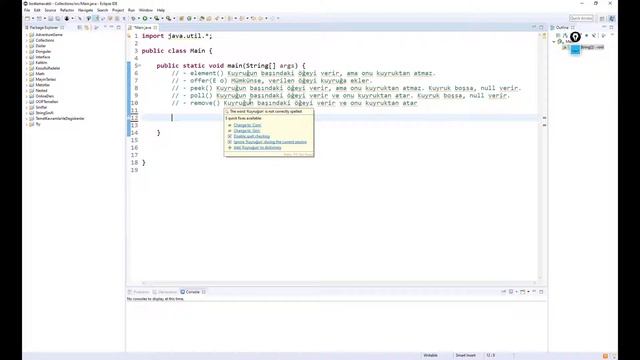This screenshot has width=640, height=360.
Task: Open the Navigate menu
Action: click(x=85, y=10)
